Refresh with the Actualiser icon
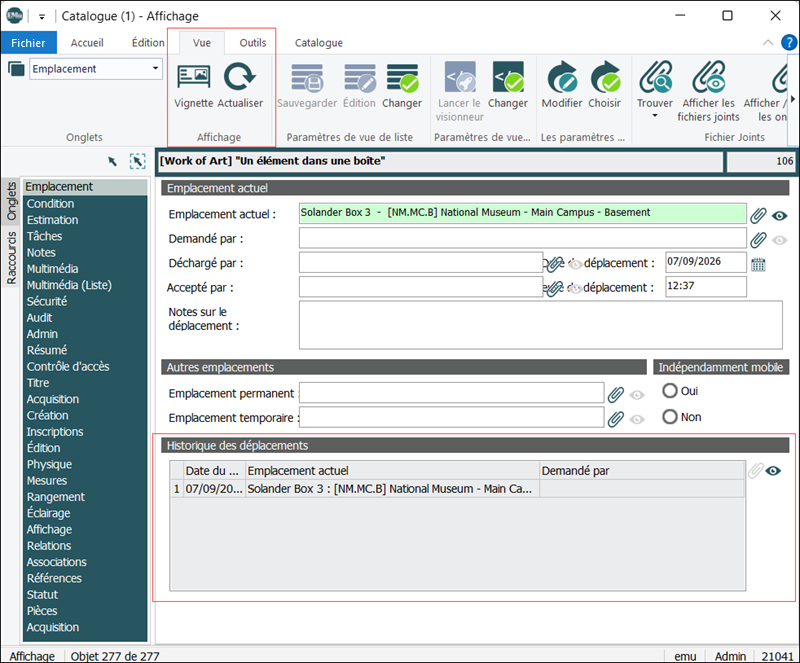This screenshot has height=663, width=800. point(240,77)
